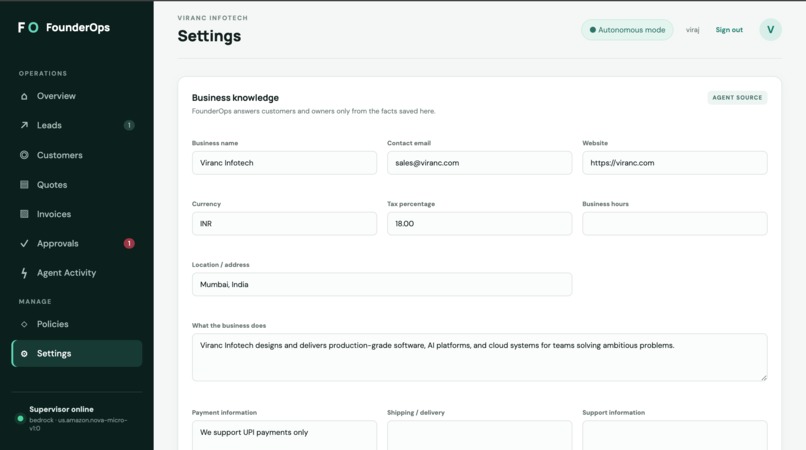Open Approvals section
Image resolution: width=806 pixels, height=450 pixels.
coord(77,243)
